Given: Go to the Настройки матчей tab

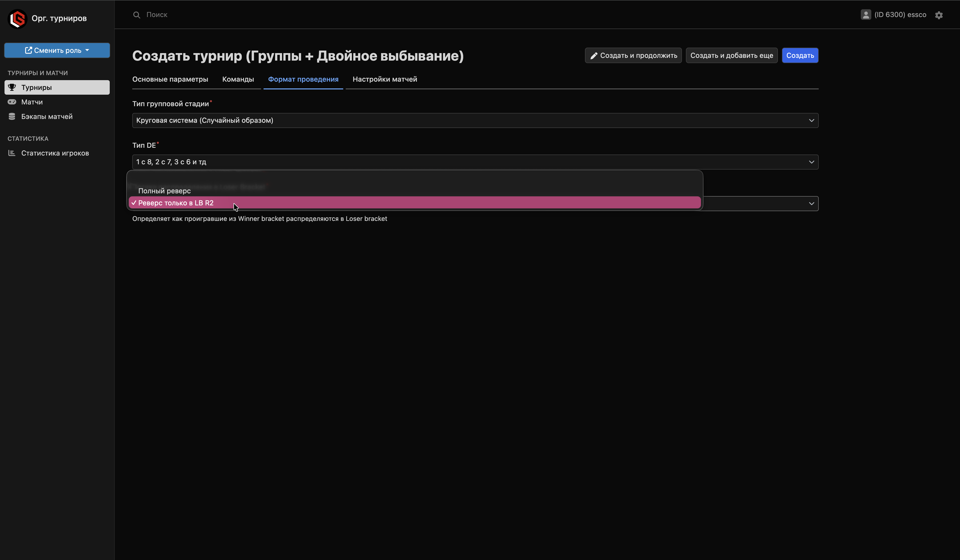Looking at the screenshot, I should (x=385, y=79).
